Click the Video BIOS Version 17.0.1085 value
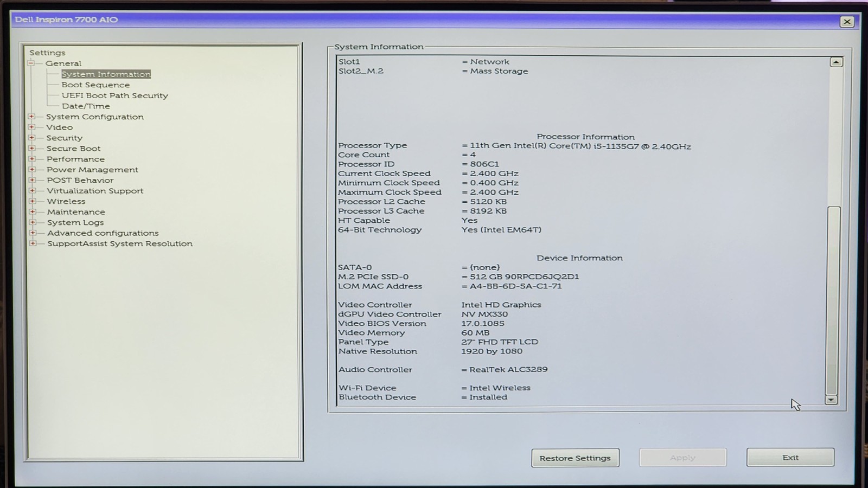Viewport: 868px width, 488px height. pos(483,324)
